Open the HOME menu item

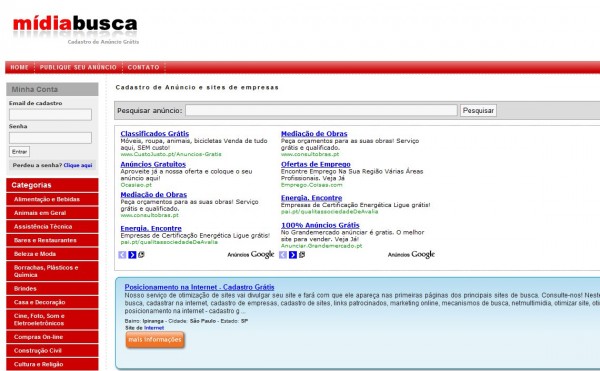(x=19, y=67)
